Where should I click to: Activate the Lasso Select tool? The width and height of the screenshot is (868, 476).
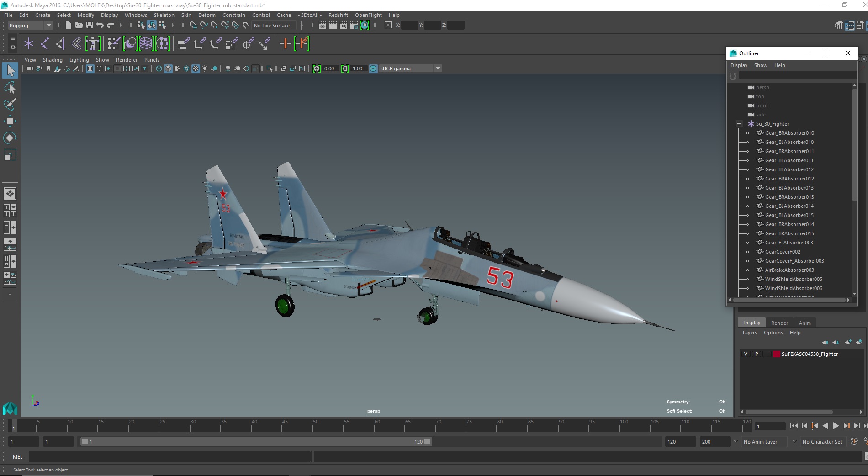10,87
